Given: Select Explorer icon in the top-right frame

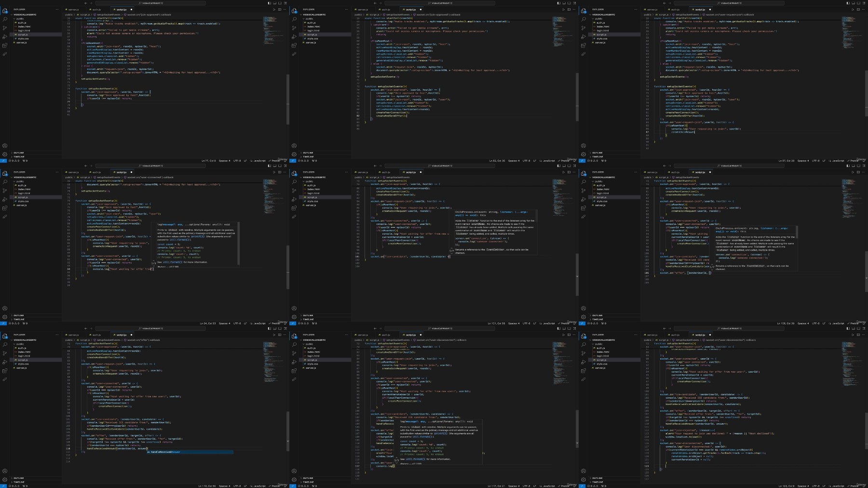Looking at the screenshot, I should pyautogui.click(x=583, y=10).
